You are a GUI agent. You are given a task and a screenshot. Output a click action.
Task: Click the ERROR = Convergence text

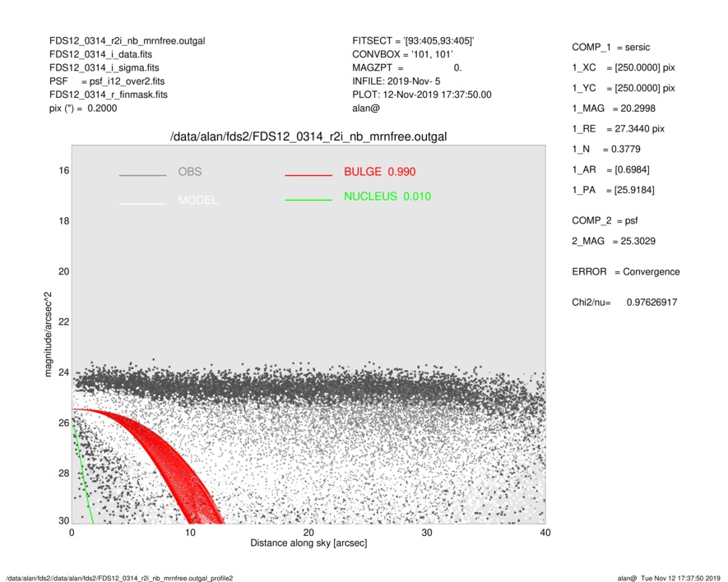click(625, 272)
